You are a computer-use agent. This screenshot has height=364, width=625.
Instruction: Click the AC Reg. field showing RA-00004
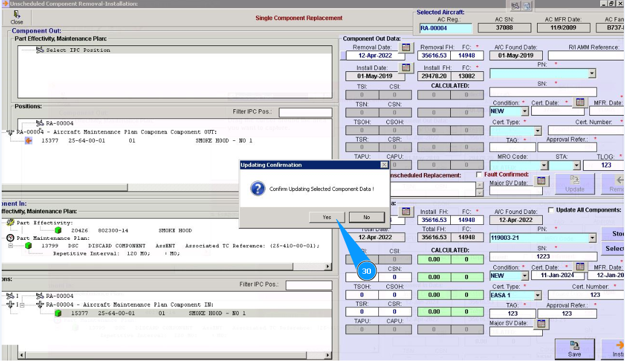[x=445, y=28]
